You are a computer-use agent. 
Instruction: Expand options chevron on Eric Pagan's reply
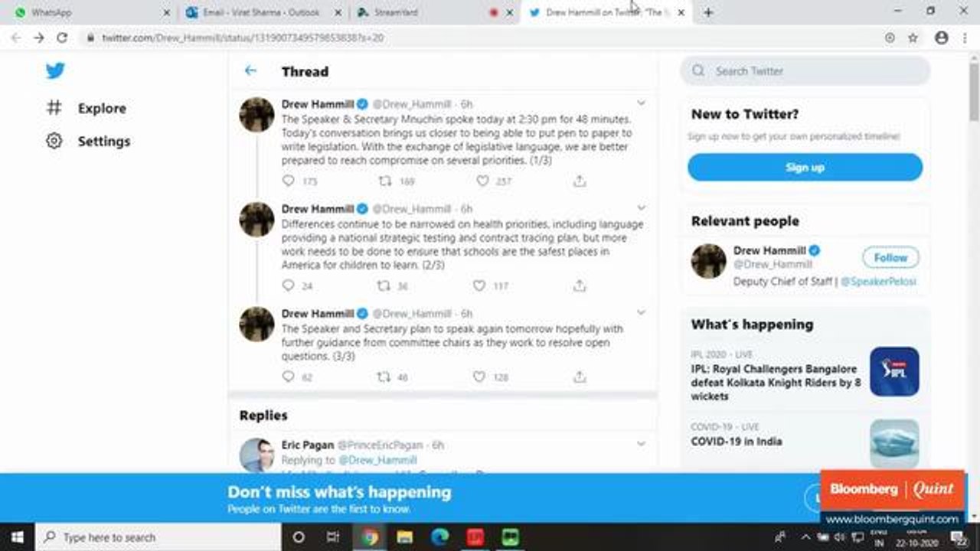pos(641,444)
